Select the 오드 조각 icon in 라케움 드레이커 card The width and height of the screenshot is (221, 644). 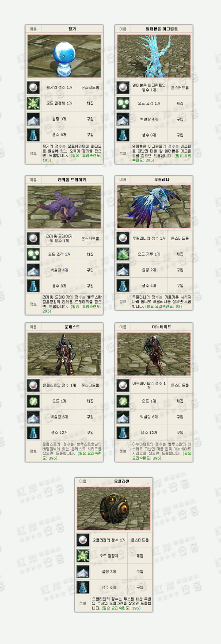click(x=33, y=254)
